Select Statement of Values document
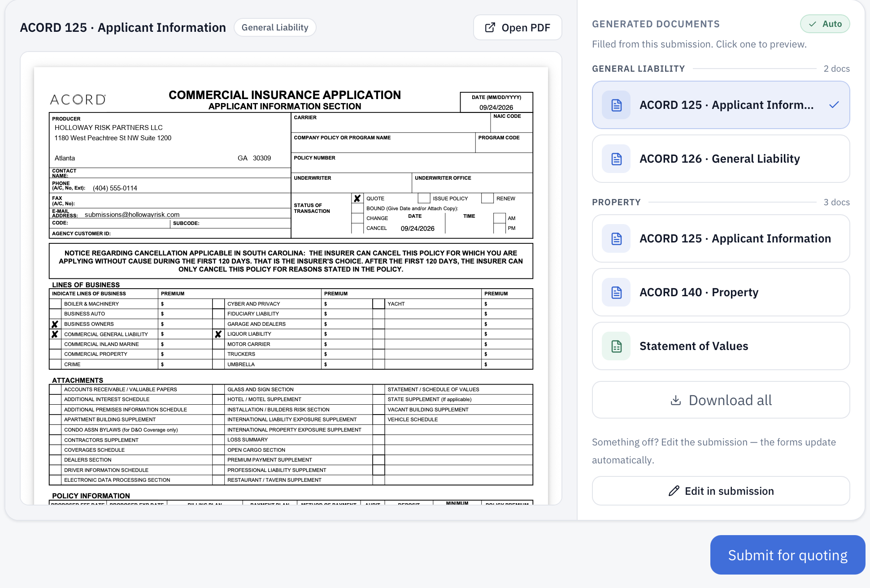 pyautogui.click(x=721, y=346)
